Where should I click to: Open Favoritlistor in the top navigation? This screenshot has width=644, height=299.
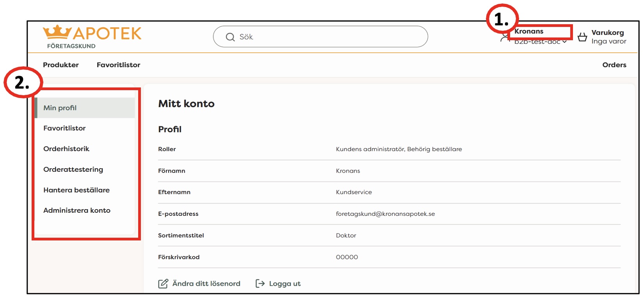[x=118, y=65]
